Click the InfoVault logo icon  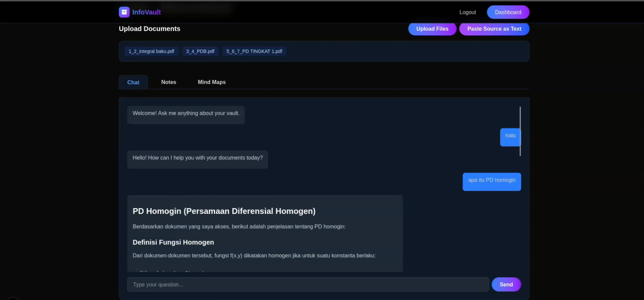pyautogui.click(x=124, y=12)
